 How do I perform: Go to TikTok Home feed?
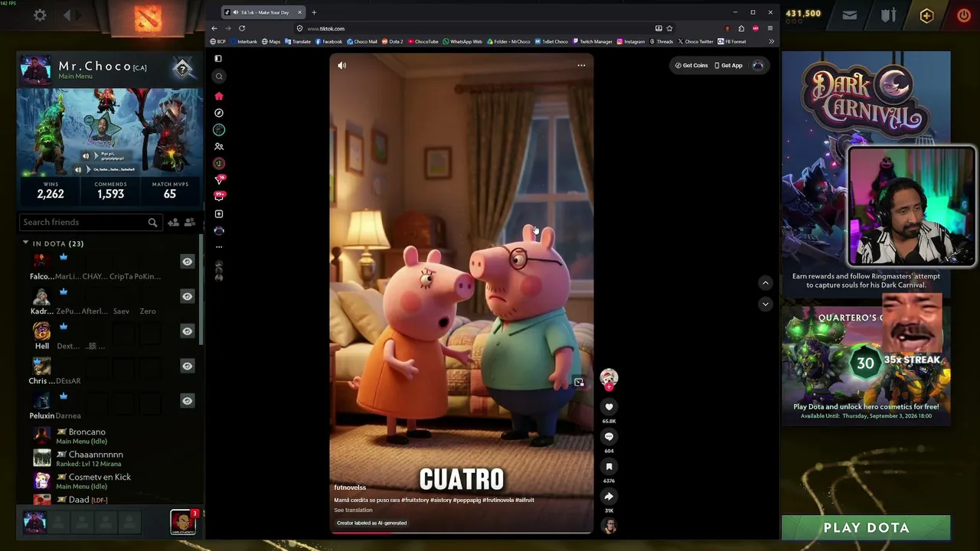point(219,96)
